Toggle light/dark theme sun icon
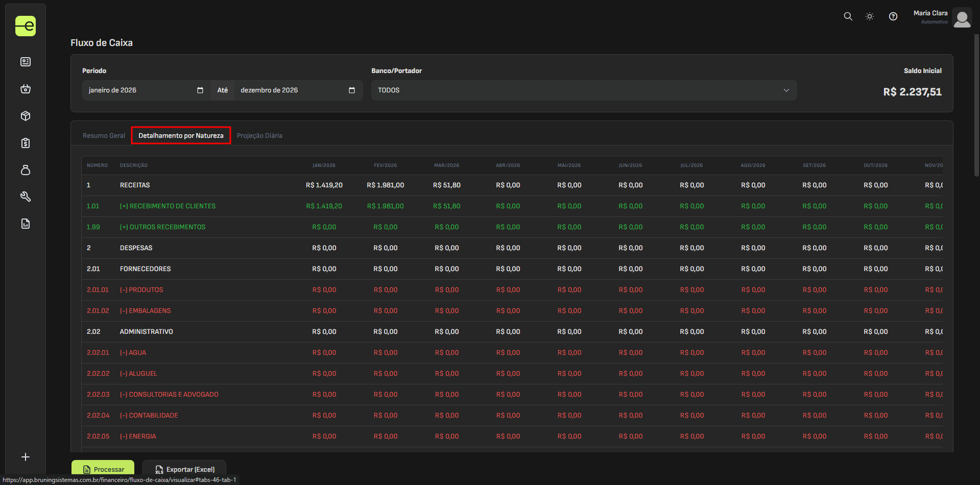980x485 pixels. coord(870,16)
